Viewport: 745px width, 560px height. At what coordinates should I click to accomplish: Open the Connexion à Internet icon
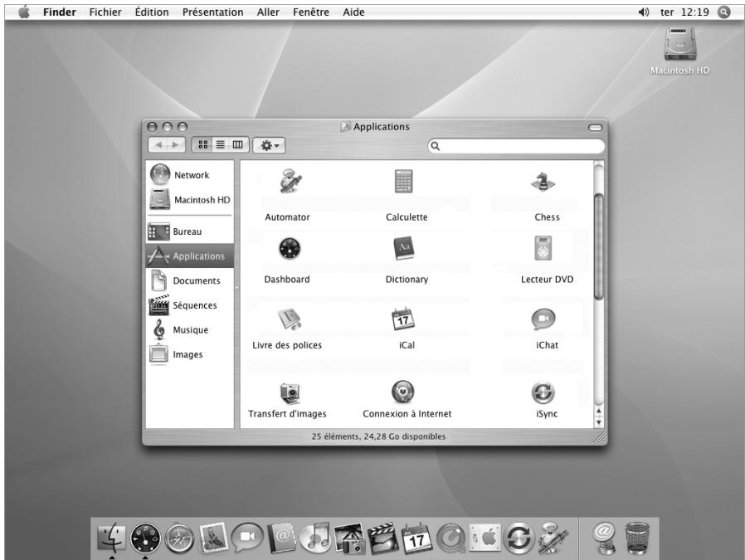click(403, 392)
